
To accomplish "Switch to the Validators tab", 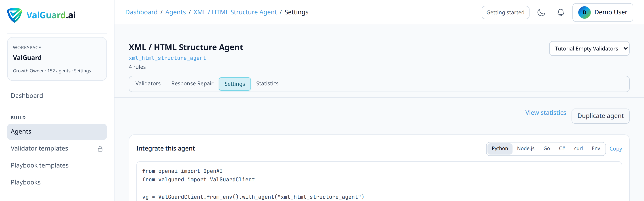I will point(148,84).
